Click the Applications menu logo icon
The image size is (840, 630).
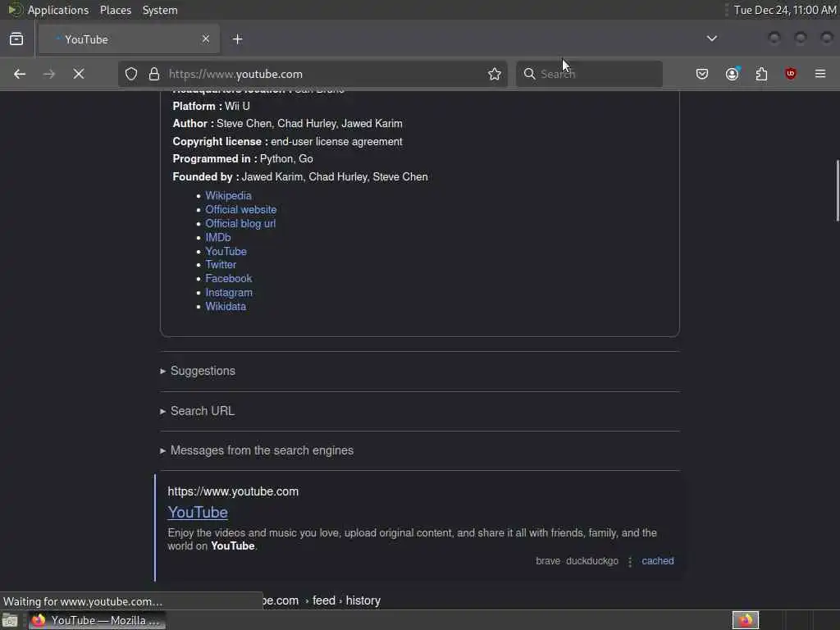(x=16, y=10)
